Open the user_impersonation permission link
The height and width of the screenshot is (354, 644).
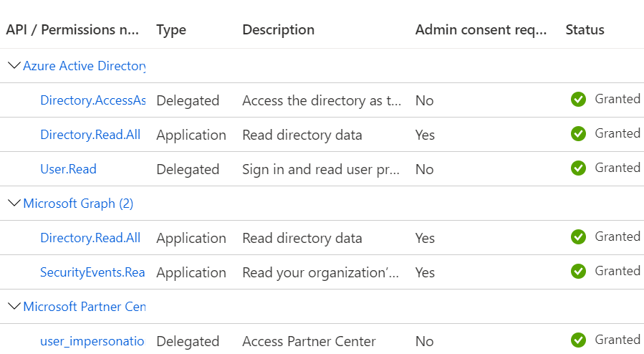[92, 341]
